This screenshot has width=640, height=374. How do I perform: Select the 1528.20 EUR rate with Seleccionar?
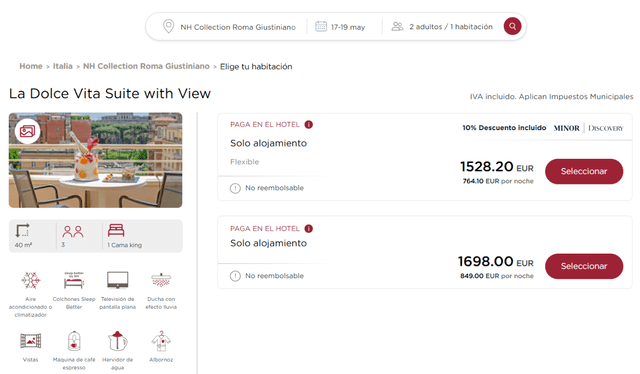(x=584, y=171)
